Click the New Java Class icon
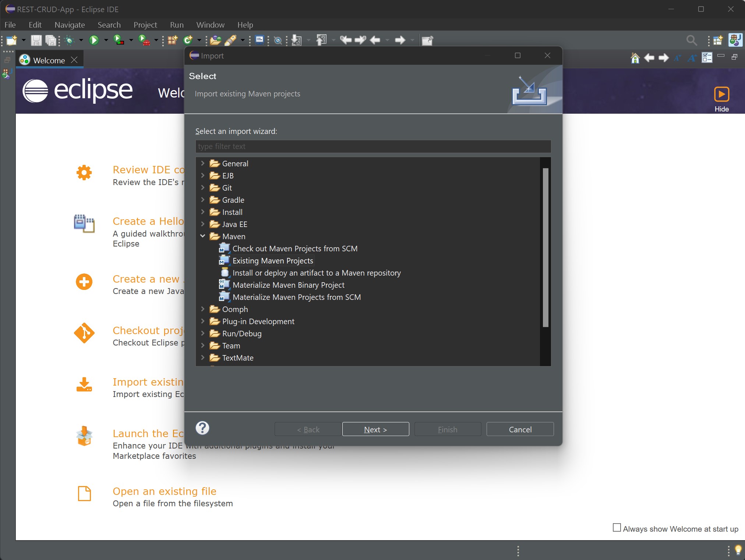Screen dimensions: 745x560 point(188,40)
